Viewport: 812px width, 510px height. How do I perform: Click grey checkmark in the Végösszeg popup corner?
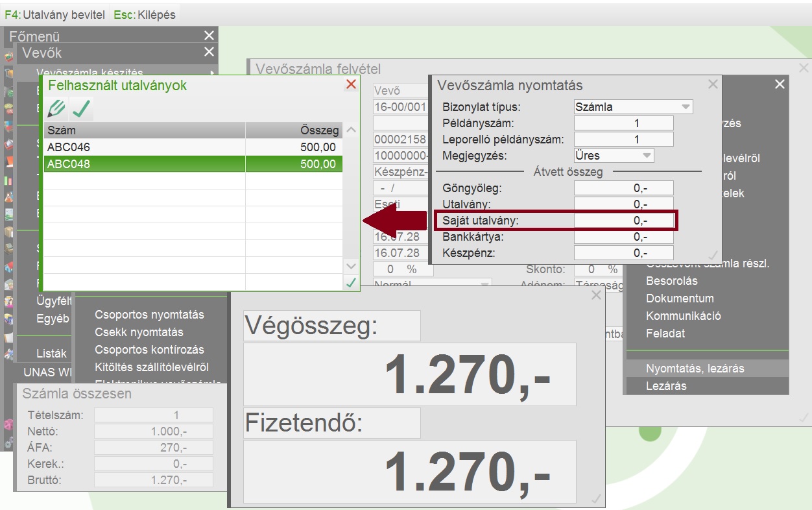point(597,498)
